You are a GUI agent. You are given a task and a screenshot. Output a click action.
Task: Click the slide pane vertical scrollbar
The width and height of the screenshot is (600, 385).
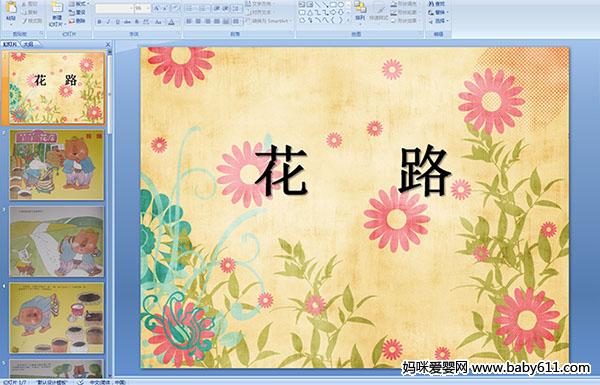coord(110,214)
